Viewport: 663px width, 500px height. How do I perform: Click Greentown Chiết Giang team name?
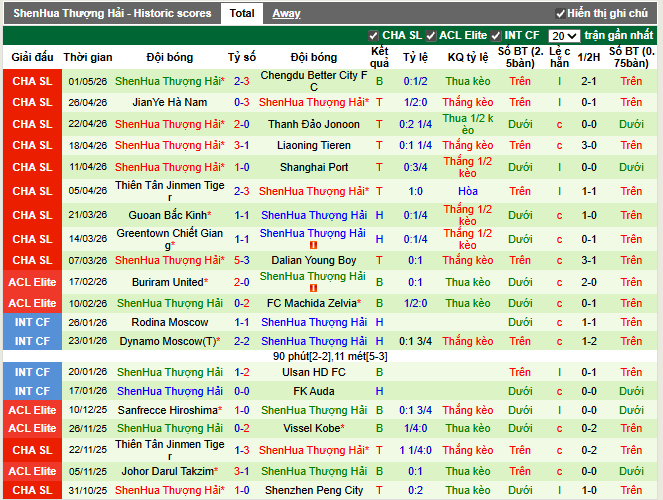point(170,239)
